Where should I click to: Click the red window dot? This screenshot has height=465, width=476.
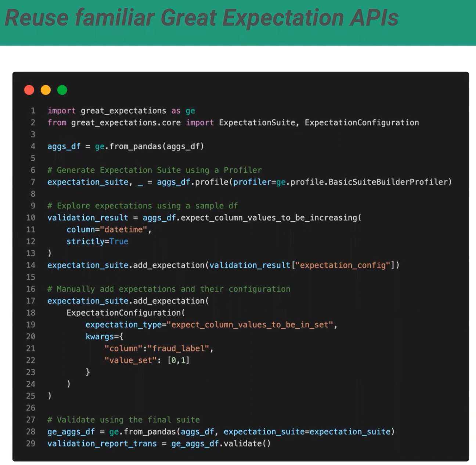tap(29, 90)
